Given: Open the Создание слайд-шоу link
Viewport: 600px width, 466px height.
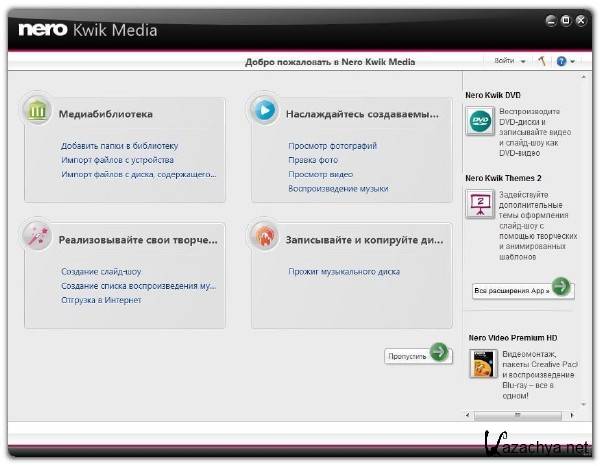Looking at the screenshot, I should [101, 271].
